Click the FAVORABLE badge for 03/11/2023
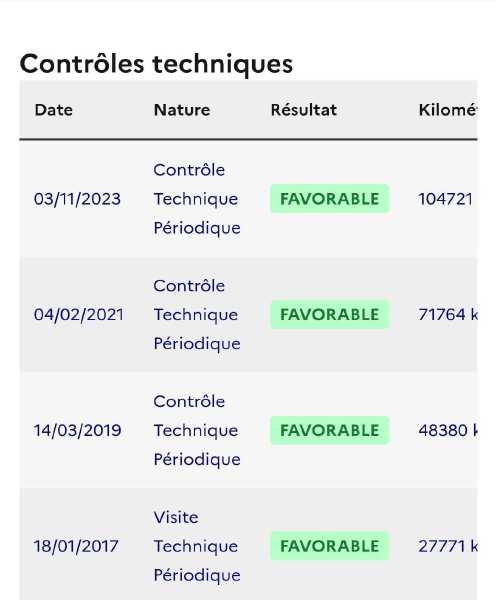The height and width of the screenshot is (600, 496). pos(330,199)
